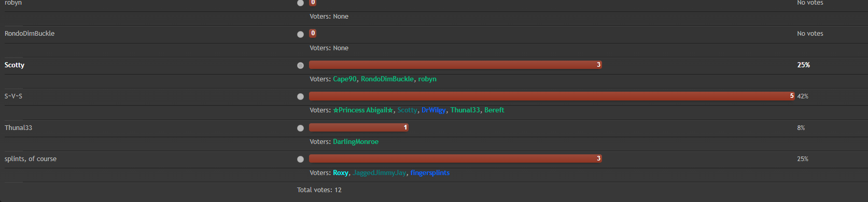Image resolution: width=868 pixels, height=202 pixels.
Task: Select the S~V~S radio button
Action: coord(300,96)
